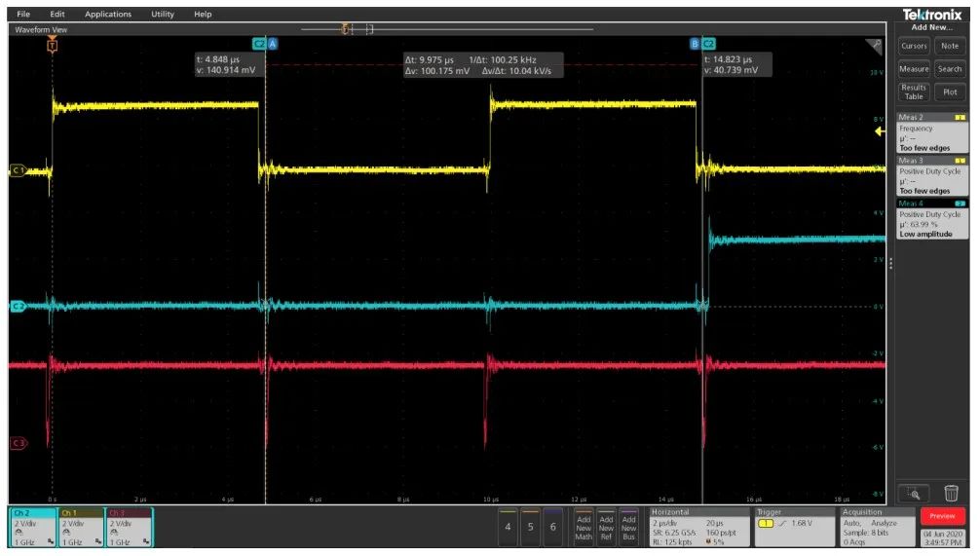
Task: Click the cursor B readout box
Action: (x=735, y=65)
